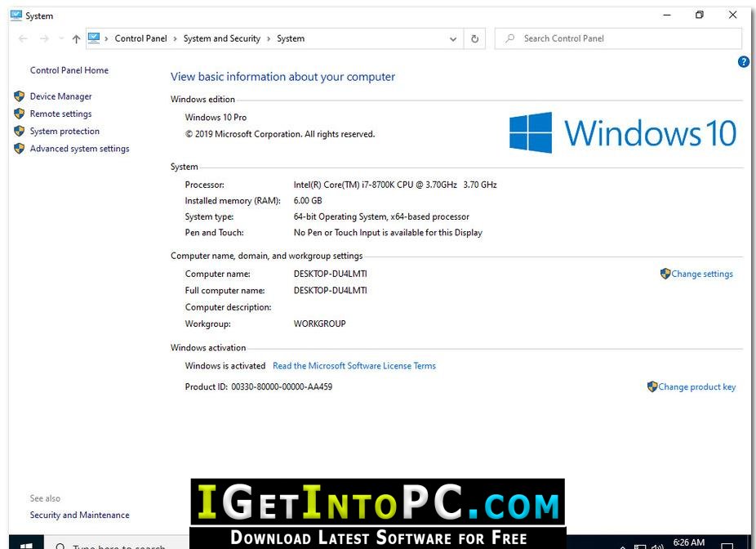Go to Control Panel Home
The image size is (756, 549).
(x=69, y=70)
